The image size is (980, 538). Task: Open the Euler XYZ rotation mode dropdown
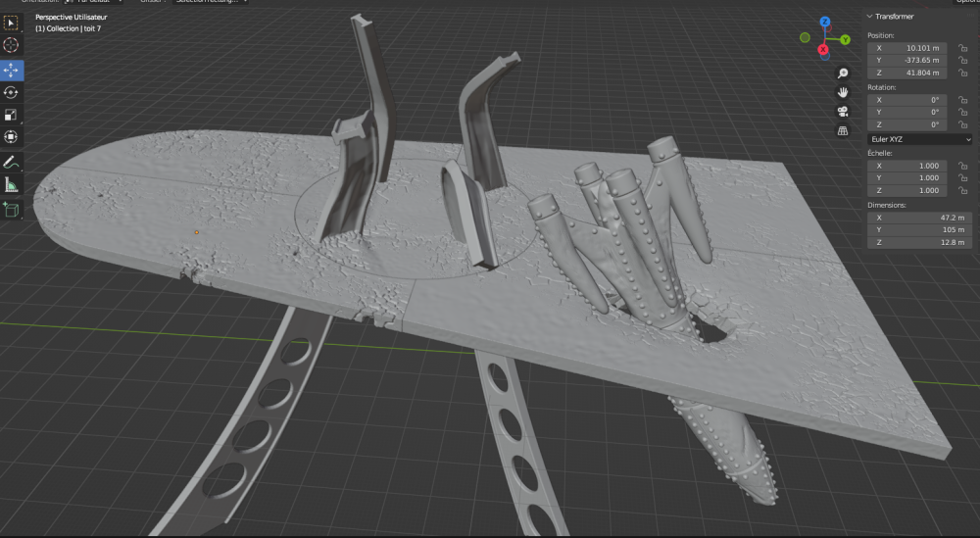pos(919,139)
